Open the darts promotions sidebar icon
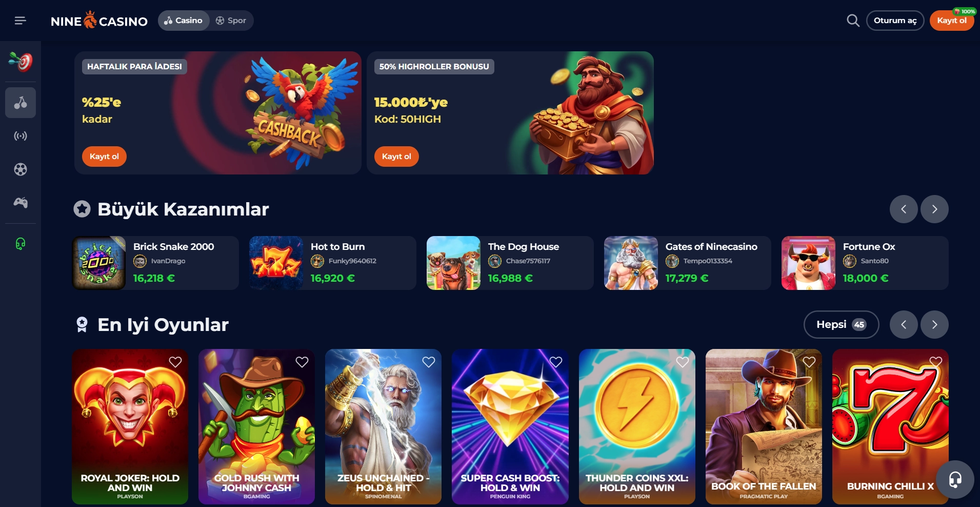Viewport: 980px width, 507px height. [21, 62]
